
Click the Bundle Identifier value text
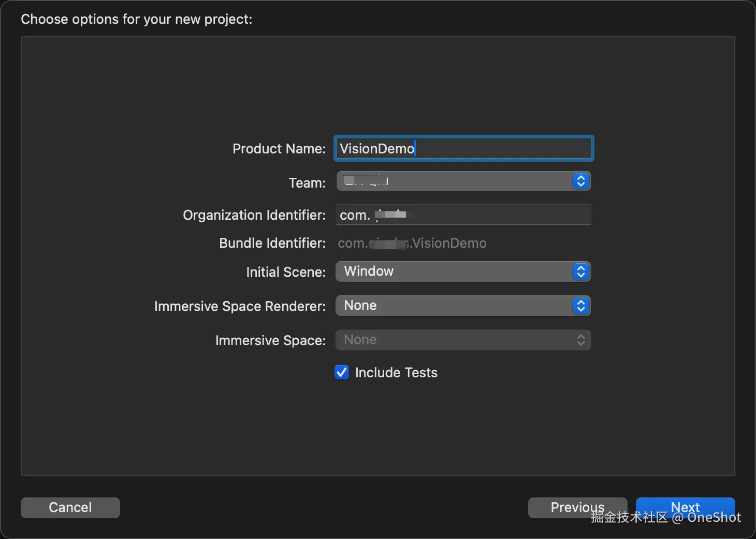[412, 243]
